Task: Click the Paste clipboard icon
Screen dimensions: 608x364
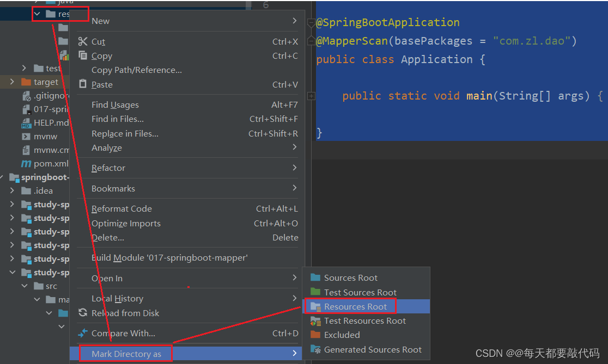Action: 83,84
